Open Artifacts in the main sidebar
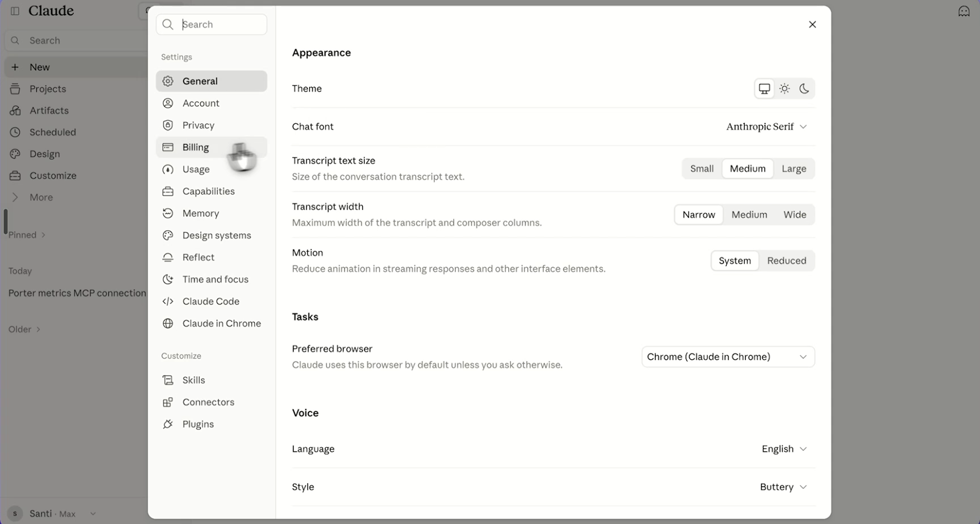Viewport: 980px width, 524px height. pyautogui.click(x=76, y=111)
